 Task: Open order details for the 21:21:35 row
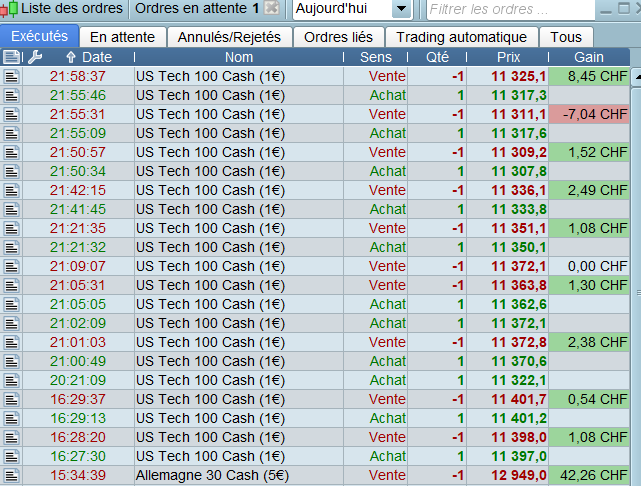(x=11, y=228)
